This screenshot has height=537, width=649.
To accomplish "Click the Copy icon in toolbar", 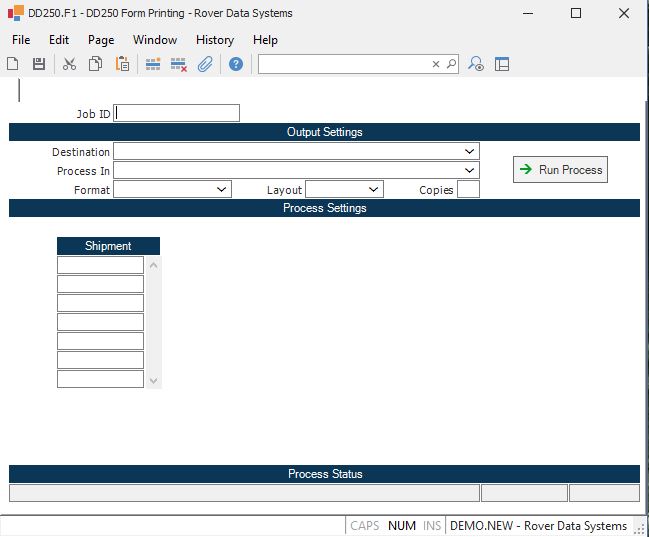I will point(95,64).
